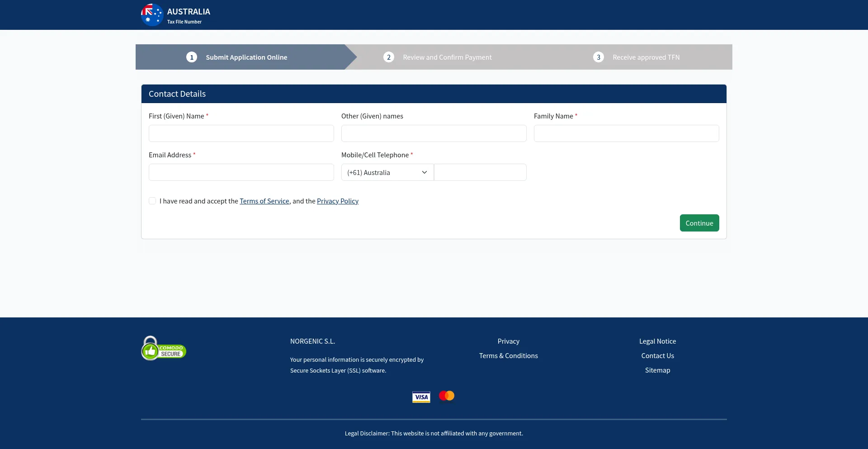Screen dimensions: 868x449
Task: Click the Visa card icon
Action: [x=421, y=397]
